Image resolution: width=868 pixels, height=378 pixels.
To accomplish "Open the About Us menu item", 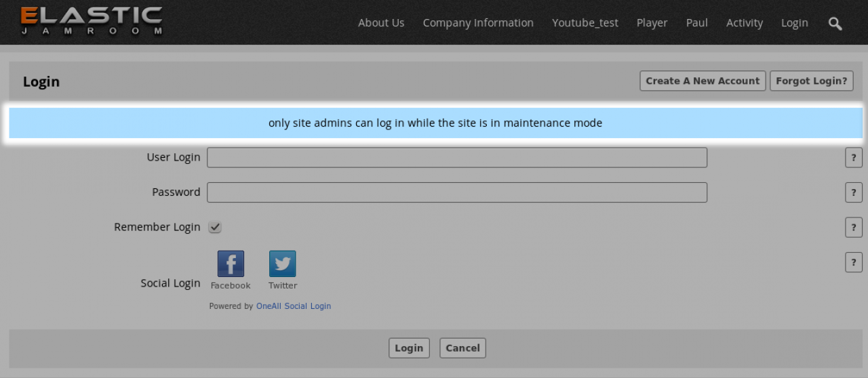I will tap(381, 23).
